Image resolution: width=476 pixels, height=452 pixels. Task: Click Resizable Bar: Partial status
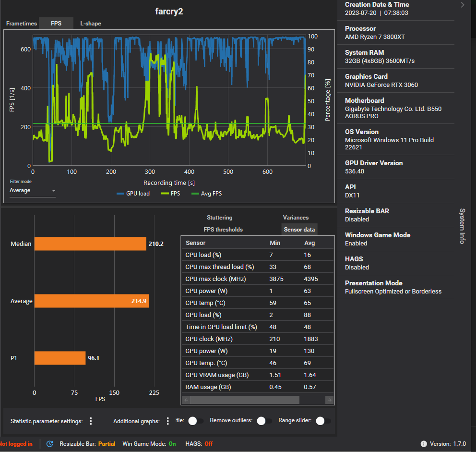(87, 444)
